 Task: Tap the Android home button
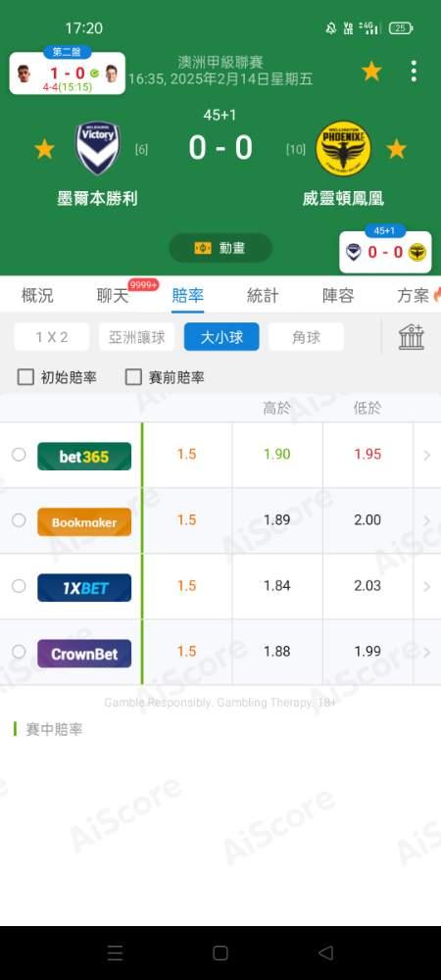click(x=220, y=954)
